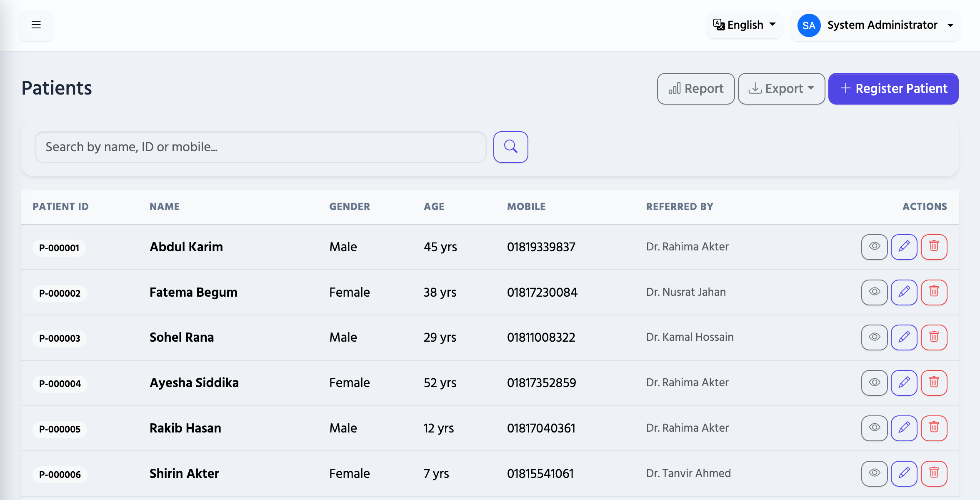Delete Sohel Rana's record trash icon
Screen dimensions: 980x500
tap(934, 337)
